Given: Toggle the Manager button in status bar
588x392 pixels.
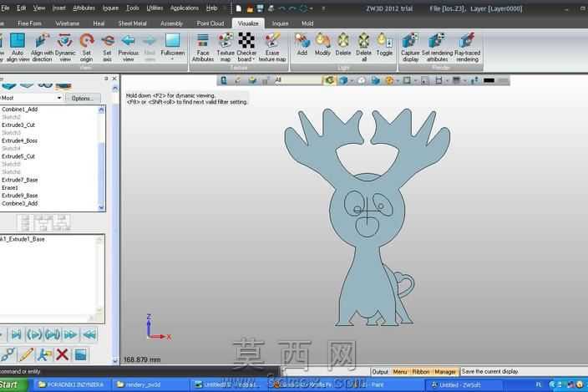Looking at the screenshot, I should [445, 371].
